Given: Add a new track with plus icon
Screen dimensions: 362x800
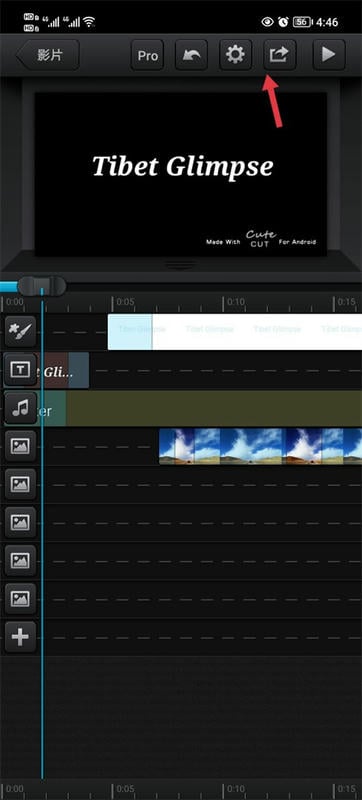Looking at the screenshot, I should pyautogui.click(x=20, y=637).
